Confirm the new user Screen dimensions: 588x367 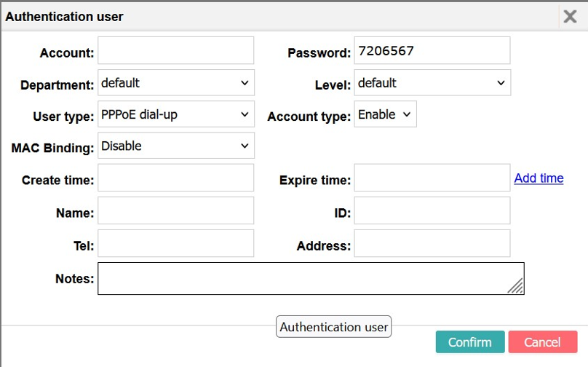point(470,342)
